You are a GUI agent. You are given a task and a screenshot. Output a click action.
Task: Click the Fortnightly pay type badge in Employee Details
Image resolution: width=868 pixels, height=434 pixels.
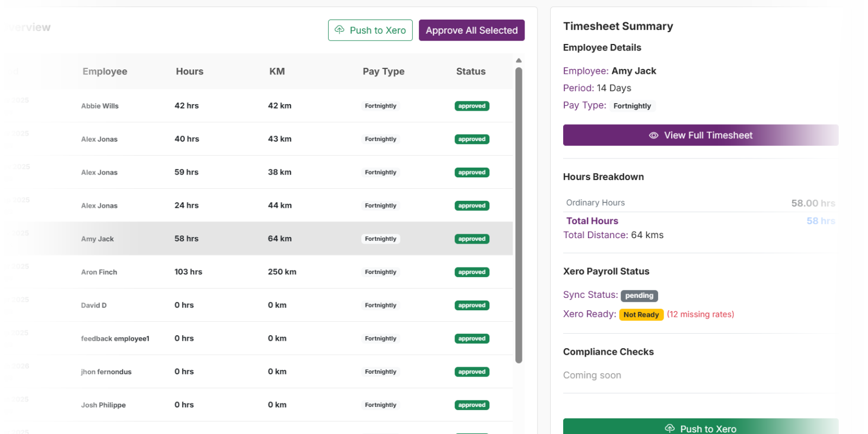point(632,106)
